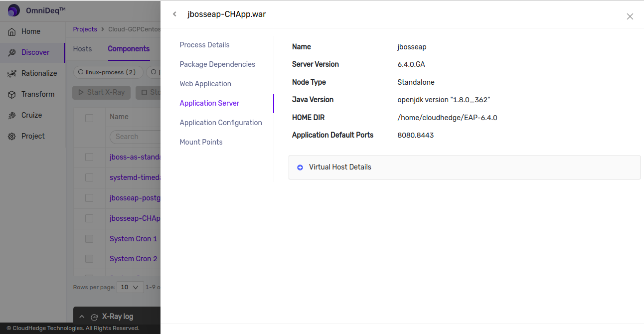Image resolution: width=644 pixels, height=334 pixels.
Task: Open the Package Dependencies tab
Action: click(x=217, y=64)
